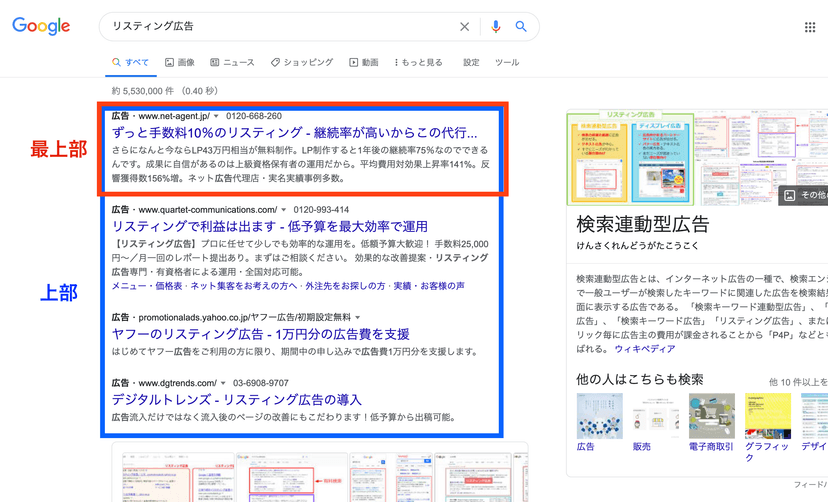Open first image in bottom image strip
This screenshot has width=828, height=502.
178,477
